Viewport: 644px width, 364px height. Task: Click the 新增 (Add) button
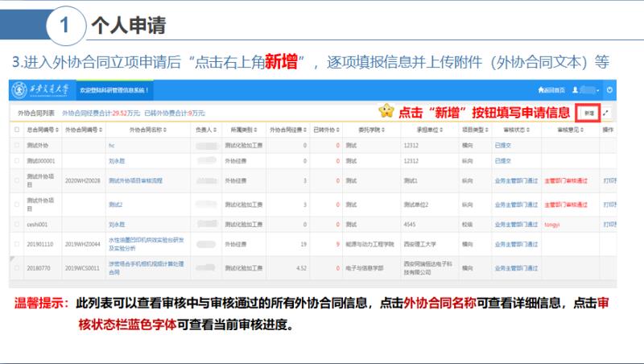pyautogui.click(x=590, y=113)
